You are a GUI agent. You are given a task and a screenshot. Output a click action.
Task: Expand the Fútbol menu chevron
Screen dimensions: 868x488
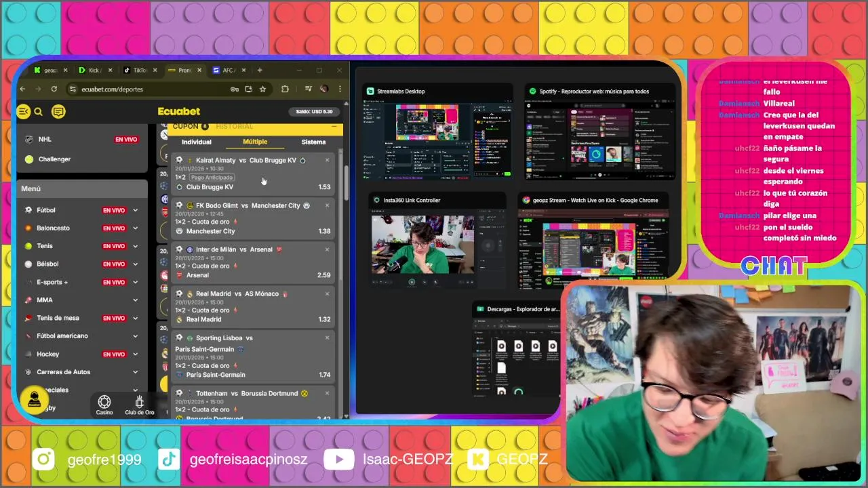click(x=135, y=210)
